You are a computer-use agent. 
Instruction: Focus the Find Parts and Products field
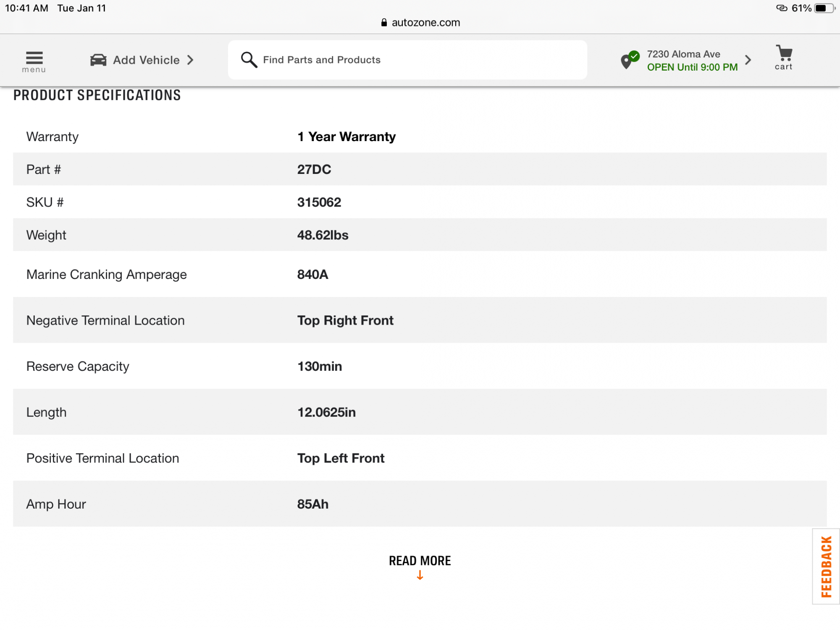[x=407, y=60]
